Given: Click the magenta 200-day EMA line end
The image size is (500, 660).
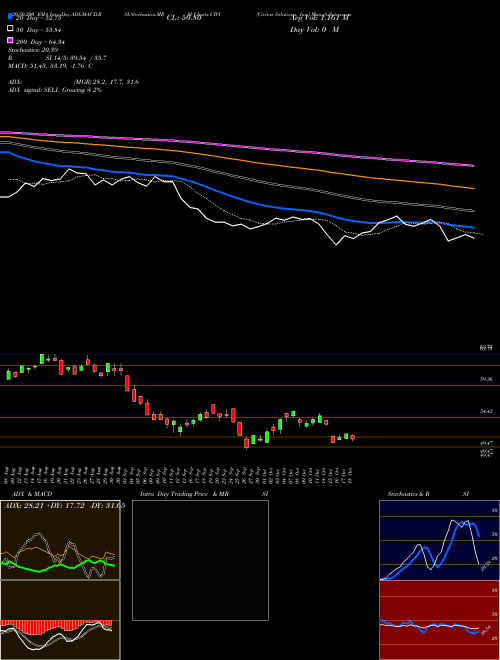Looking at the screenshot, I should (x=472, y=165).
